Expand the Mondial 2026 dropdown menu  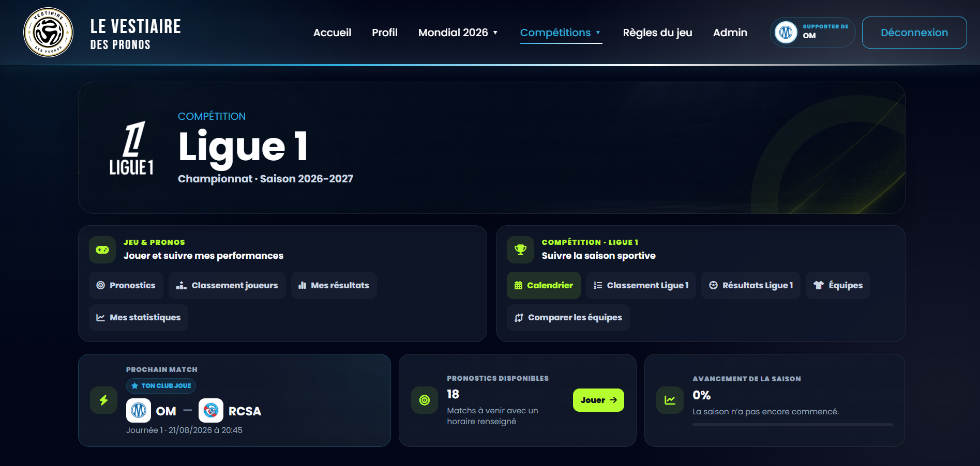pyautogui.click(x=458, y=33)
